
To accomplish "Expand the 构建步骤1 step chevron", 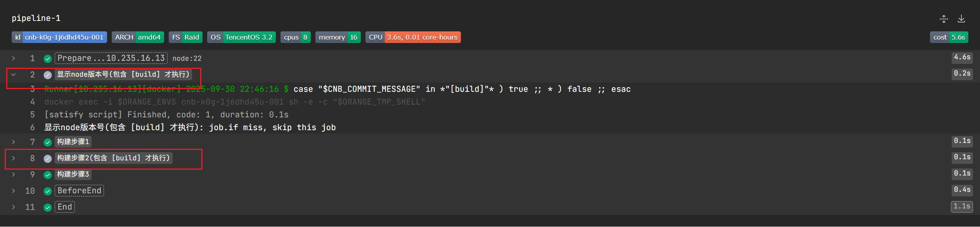I will coord(14,142).
